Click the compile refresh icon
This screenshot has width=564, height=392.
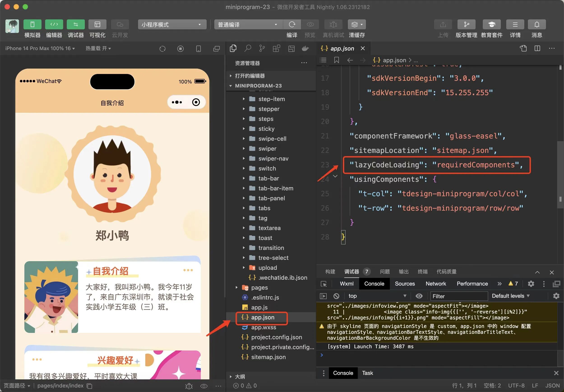click(x=292, y=25)
